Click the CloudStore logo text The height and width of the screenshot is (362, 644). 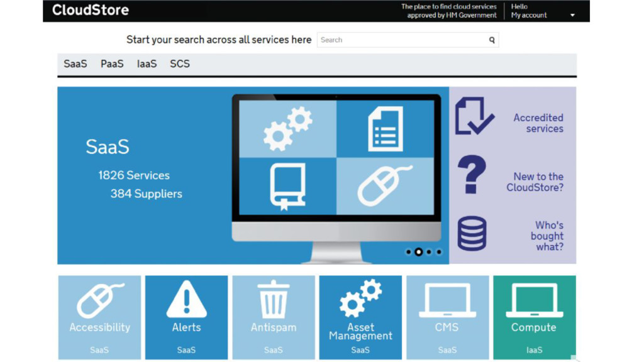click(x=91, y=10)
